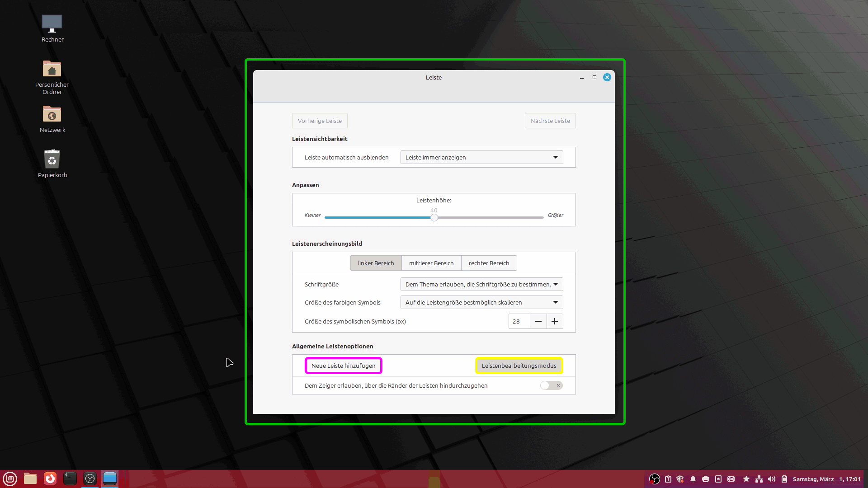Click the network connection tray icon
This screenshot has height=488, width=868.
[x=759, y=479]
